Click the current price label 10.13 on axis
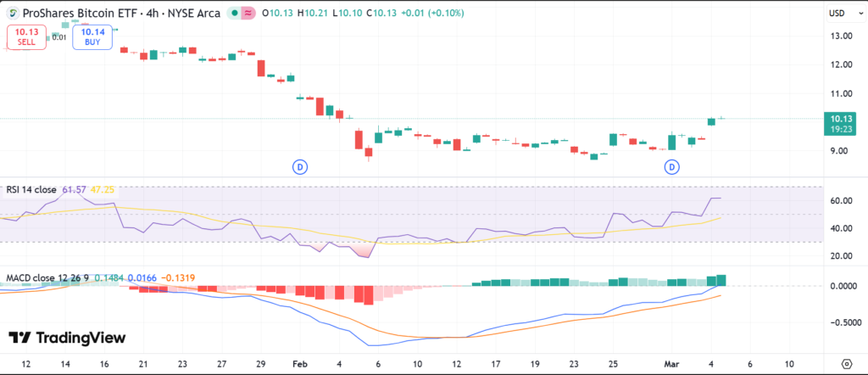This screenshot has height=375, width=868. click(842, 119)
